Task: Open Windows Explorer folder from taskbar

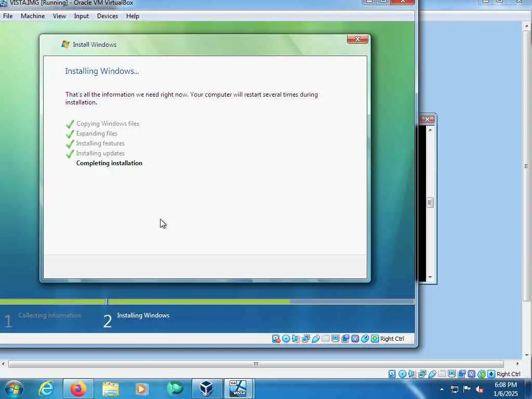Action: click(x=110, y=389)
